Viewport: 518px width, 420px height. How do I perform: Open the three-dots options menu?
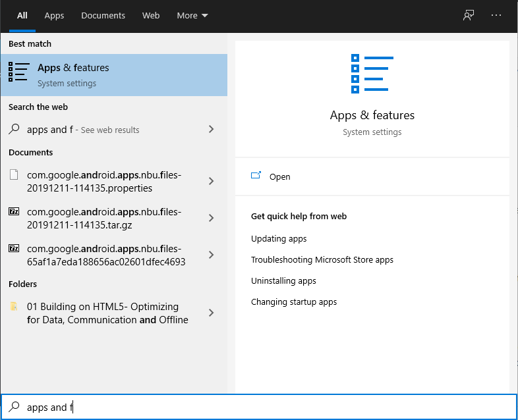[x=496, y=15]
